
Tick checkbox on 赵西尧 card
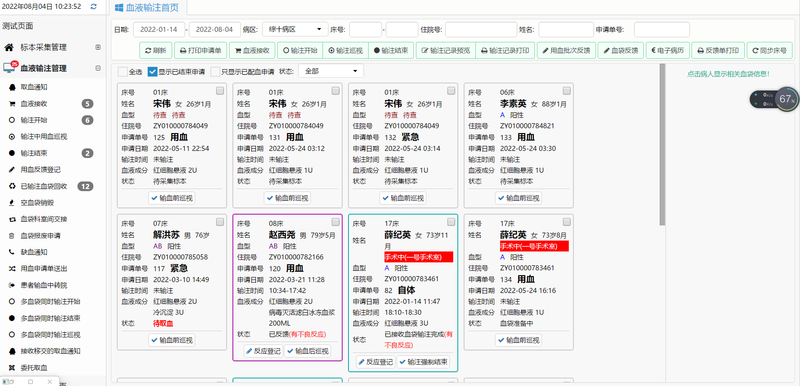point(335,222)
